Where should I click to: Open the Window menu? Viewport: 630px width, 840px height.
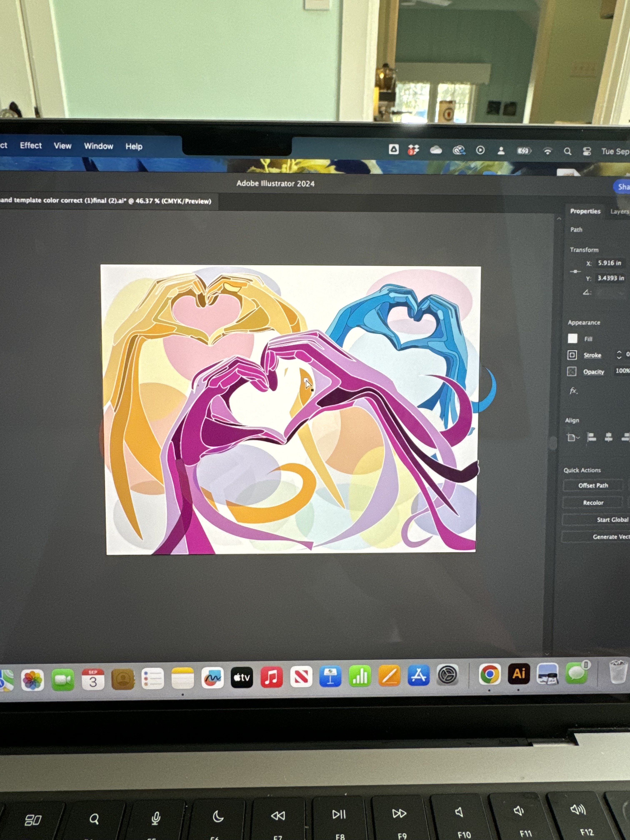[x=98, y=146]
